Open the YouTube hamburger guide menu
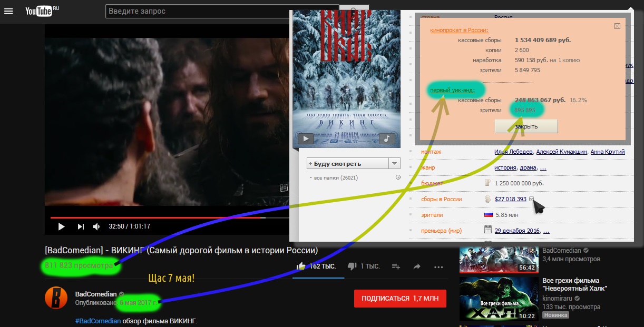644x327 pixels. (x=8, y=11)
